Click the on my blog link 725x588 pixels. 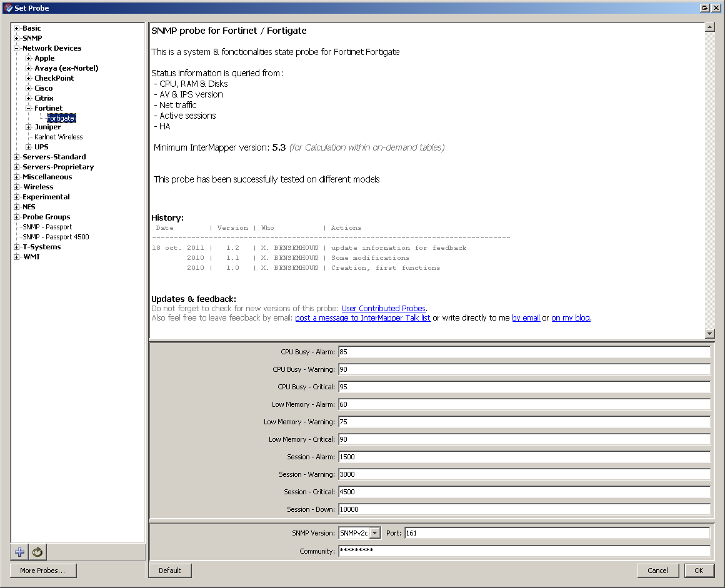click(x=571, y=318)
